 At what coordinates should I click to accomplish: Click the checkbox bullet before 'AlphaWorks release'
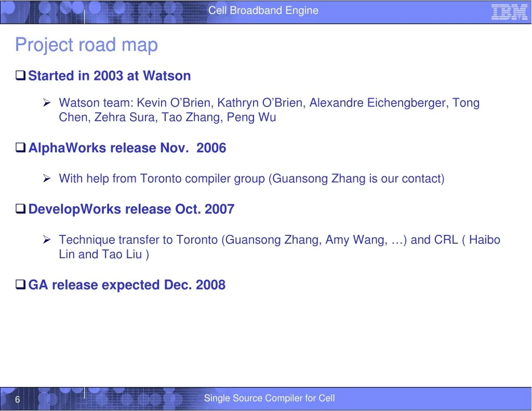click(x=20, y=147)
